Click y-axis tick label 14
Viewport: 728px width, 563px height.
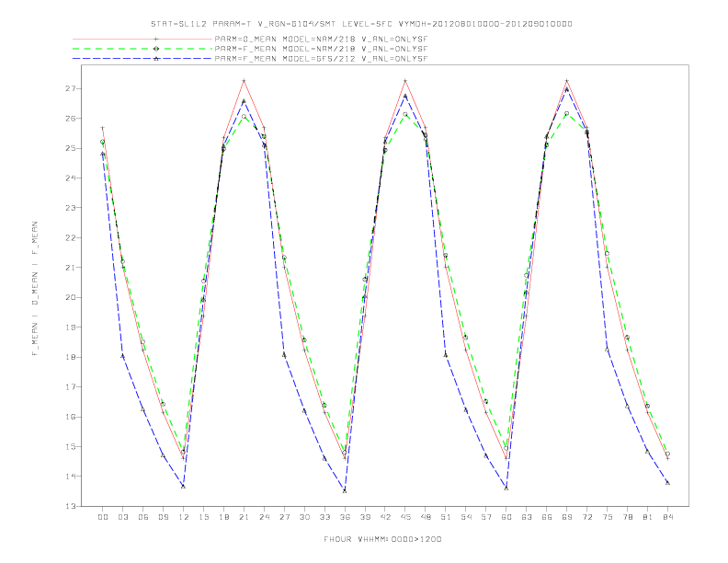coord(71,477)
